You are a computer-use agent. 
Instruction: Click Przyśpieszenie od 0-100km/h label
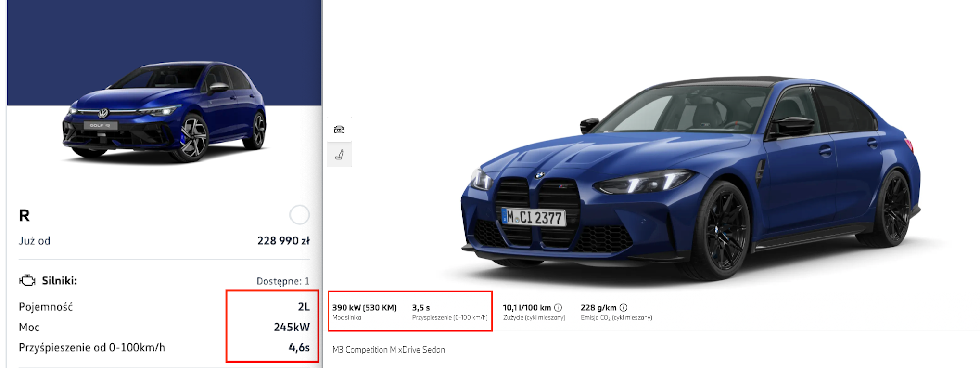click(92, 347)
